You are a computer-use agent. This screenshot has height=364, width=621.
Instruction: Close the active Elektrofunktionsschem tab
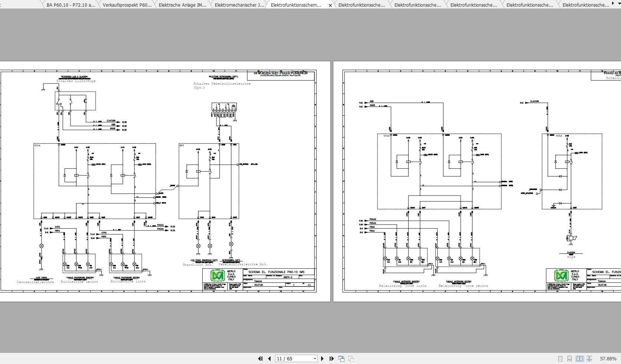(330, 6)
